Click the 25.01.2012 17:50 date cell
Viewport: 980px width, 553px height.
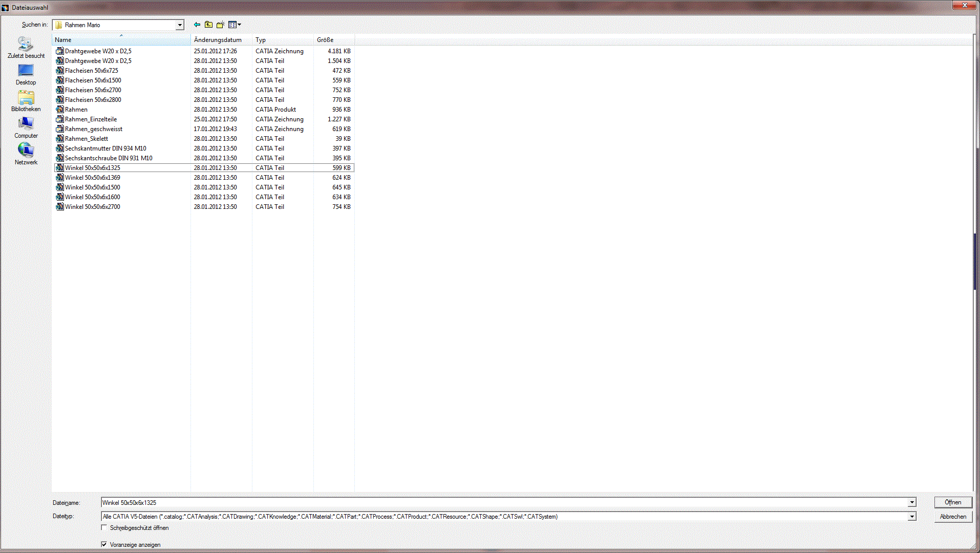pyautogui.click(x=215, y=119)
